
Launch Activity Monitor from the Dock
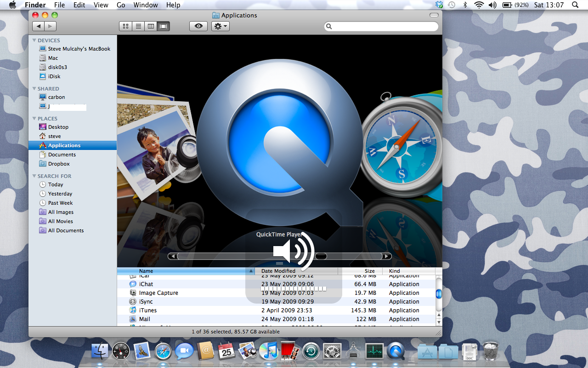pos(374,351)
